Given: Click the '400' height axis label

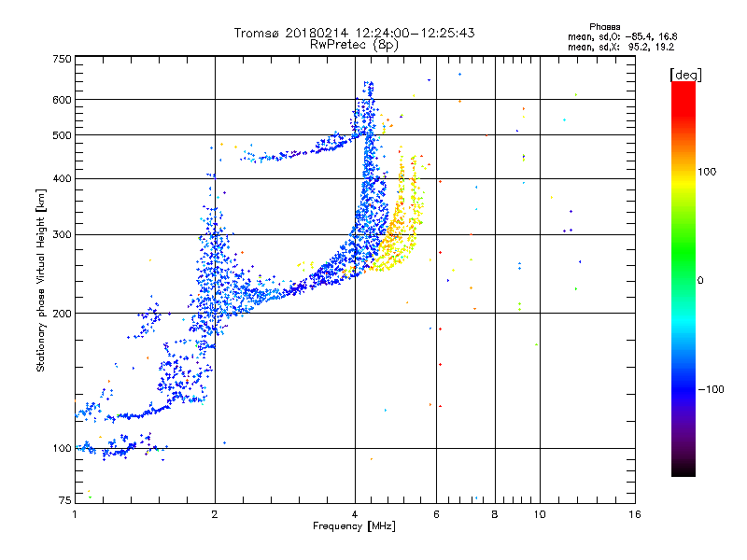Looking at the screenshot, I should [x=62, y=179].
